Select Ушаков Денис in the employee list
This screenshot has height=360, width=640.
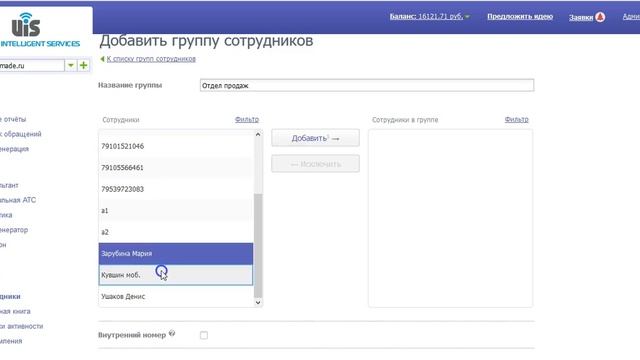click(x=176, y=296)
